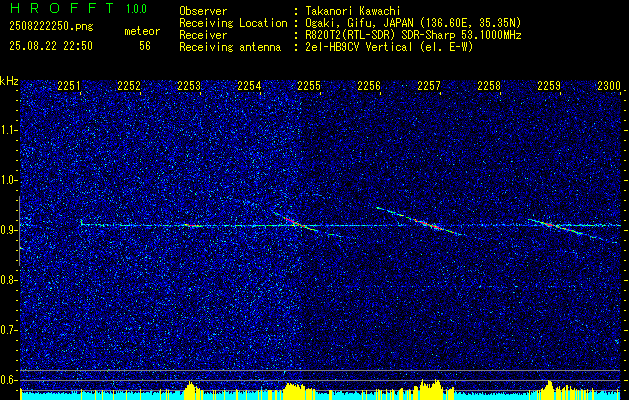
Task: Click the date 25.08.22 22:50
Action: click(51, 46)
